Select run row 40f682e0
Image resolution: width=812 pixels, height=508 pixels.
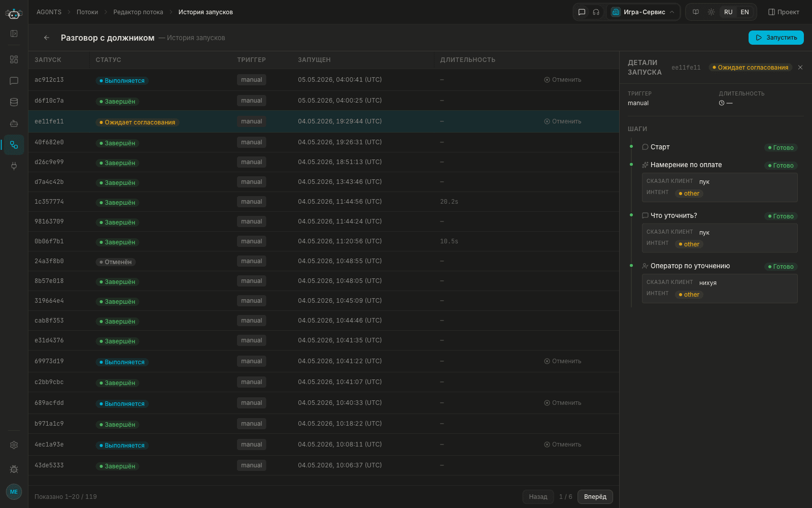point(324,142)
